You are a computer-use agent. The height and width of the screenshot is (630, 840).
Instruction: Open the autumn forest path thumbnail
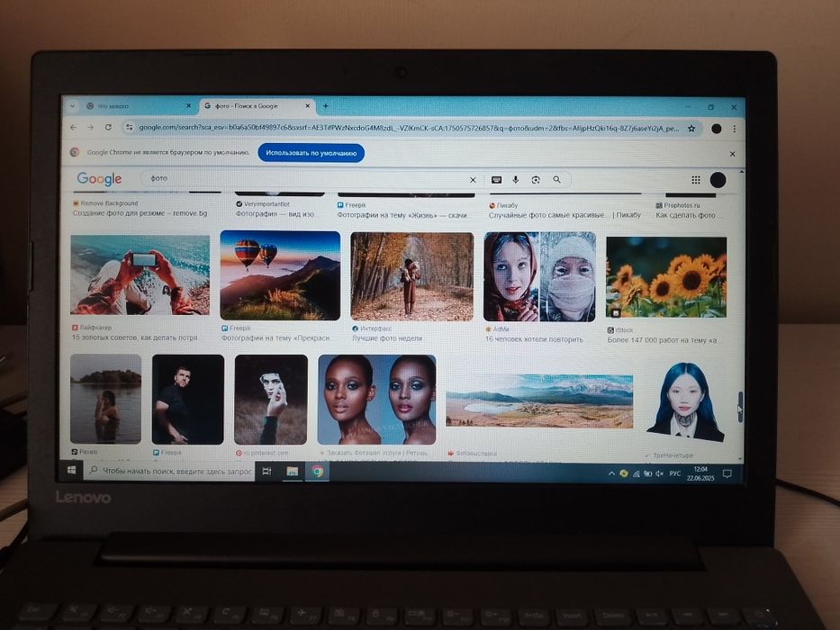[x=412, y=276]
